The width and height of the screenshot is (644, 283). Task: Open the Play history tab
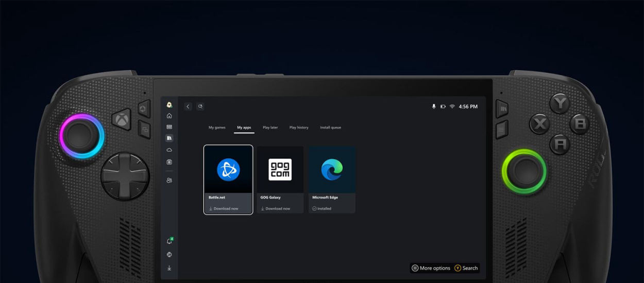click(x=299, y=128)
